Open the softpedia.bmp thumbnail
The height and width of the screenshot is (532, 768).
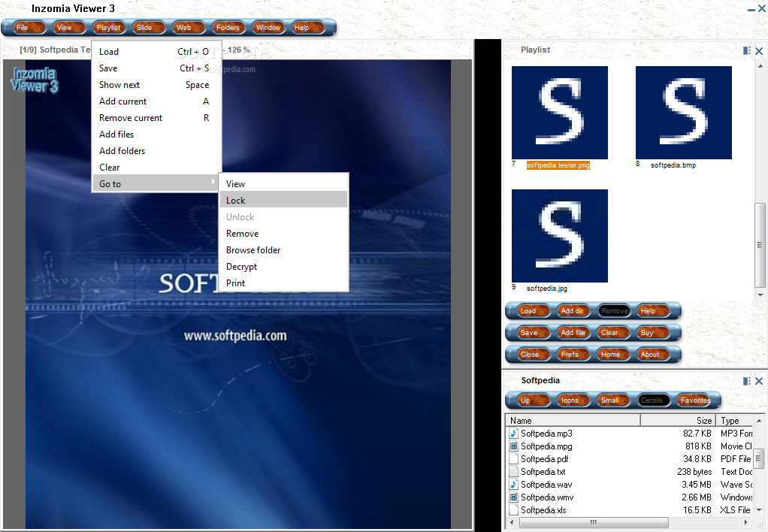point(684,113)
